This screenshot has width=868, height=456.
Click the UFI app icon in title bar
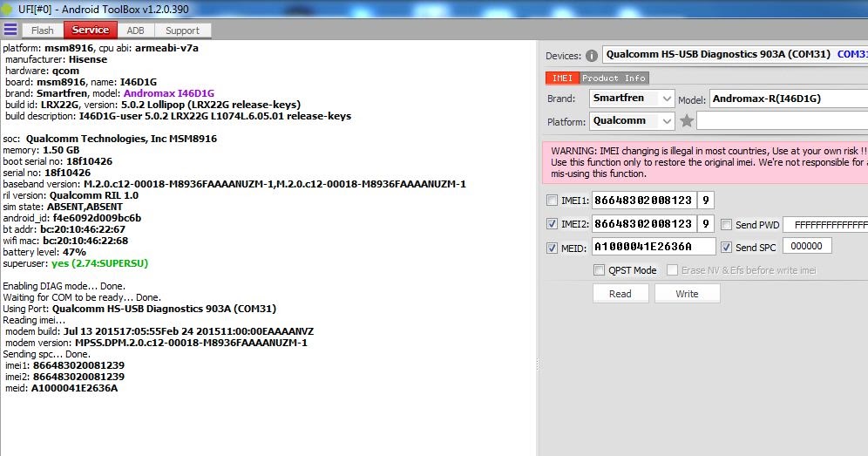[7, 10]
